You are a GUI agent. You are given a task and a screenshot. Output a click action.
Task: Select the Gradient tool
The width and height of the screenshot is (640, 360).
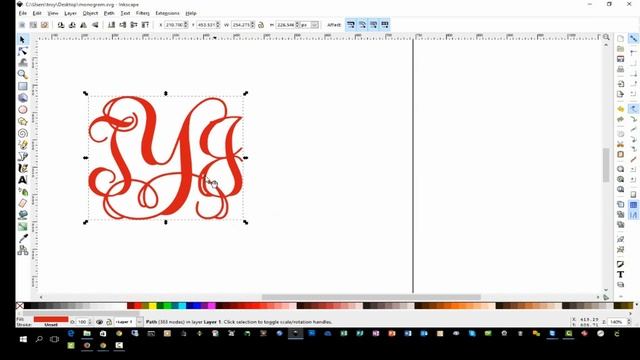point(22,227)
